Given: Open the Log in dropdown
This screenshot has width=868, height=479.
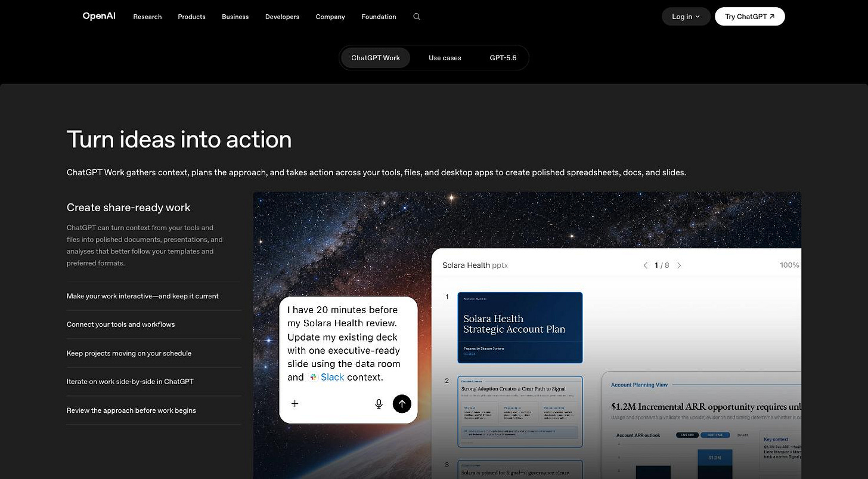Looking at the screenshot, I should click(686, 17).
